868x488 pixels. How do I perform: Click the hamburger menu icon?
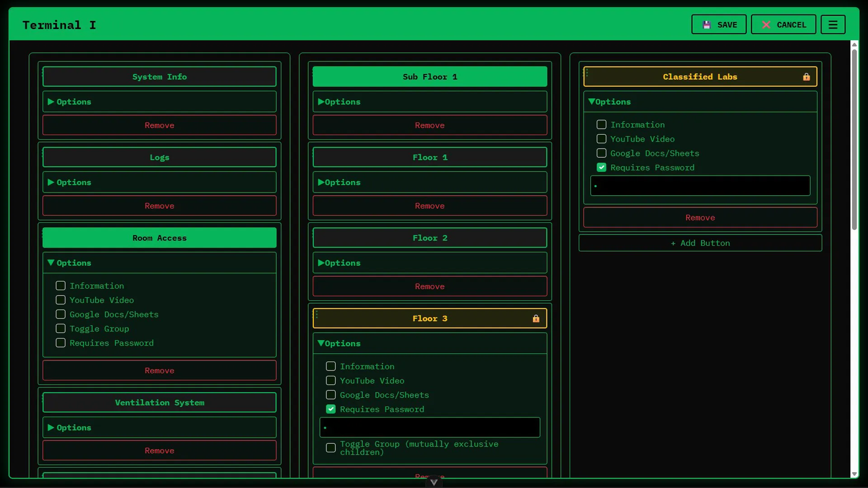(833, 25)
